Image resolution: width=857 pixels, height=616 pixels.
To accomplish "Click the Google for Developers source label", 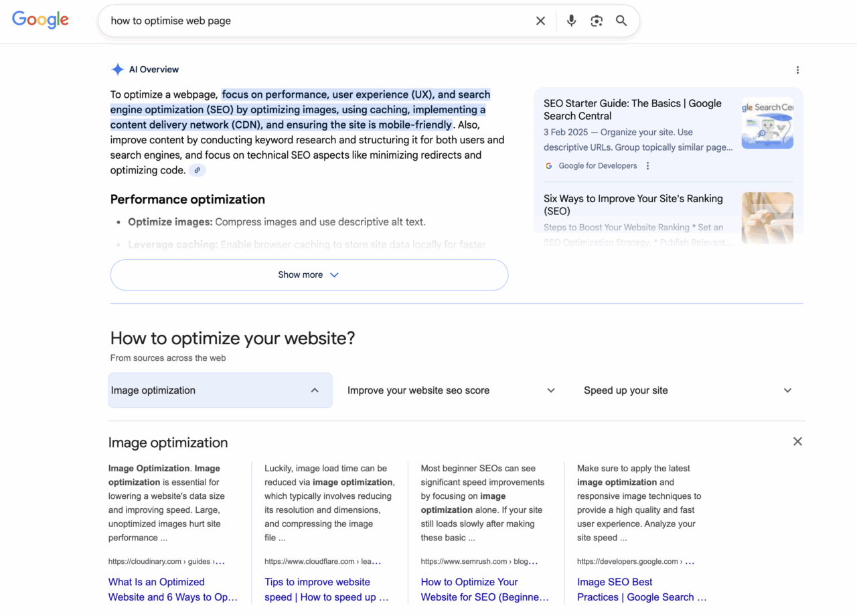I will click(x=598, y=166).
